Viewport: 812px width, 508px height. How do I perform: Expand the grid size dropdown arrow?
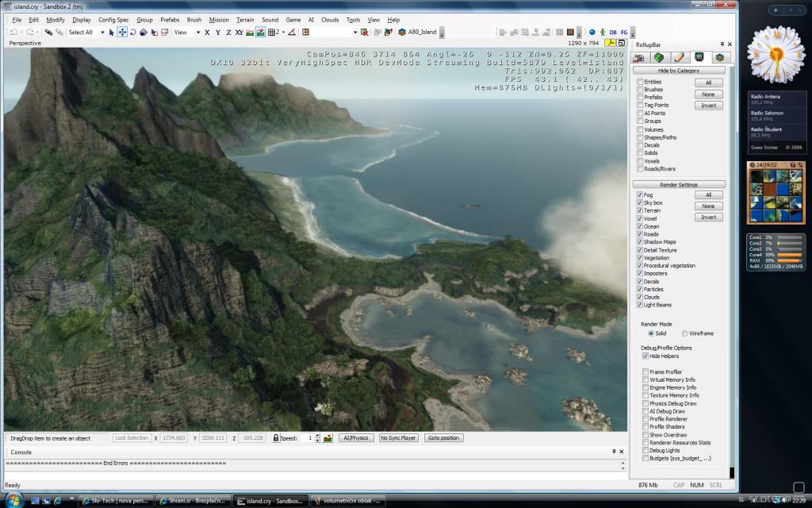(x=283, y=32)
